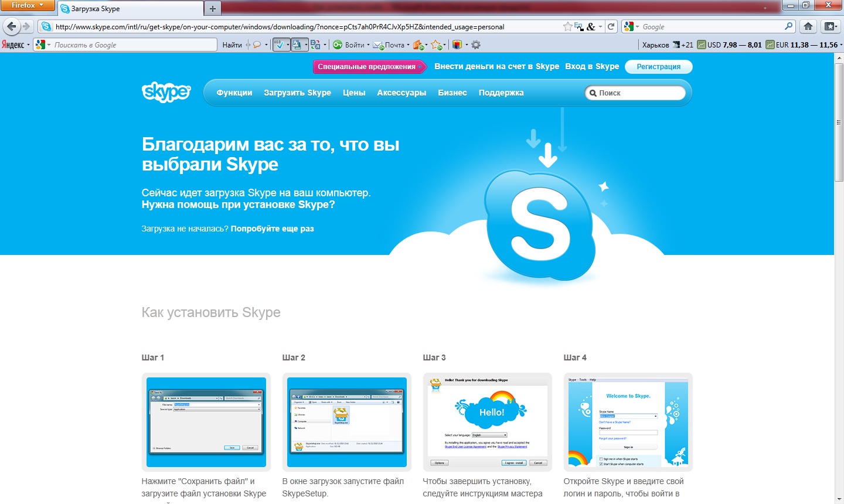Reload the page with the refresh icon
The height and width of the screenshot is (504, 844).
click(x=611, y=26)
